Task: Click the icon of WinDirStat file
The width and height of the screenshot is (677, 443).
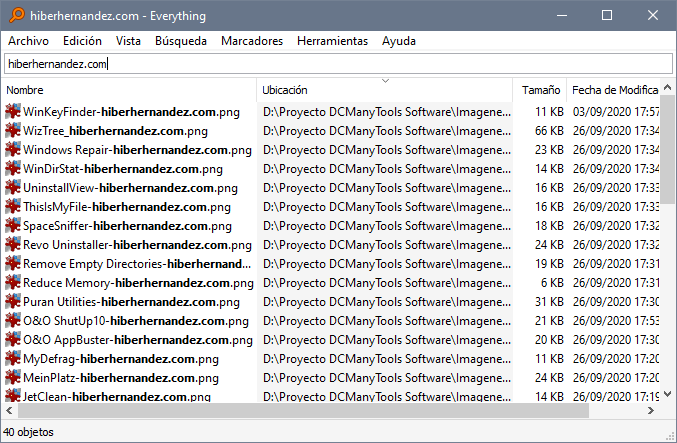Action: click(x=13, y=168)
